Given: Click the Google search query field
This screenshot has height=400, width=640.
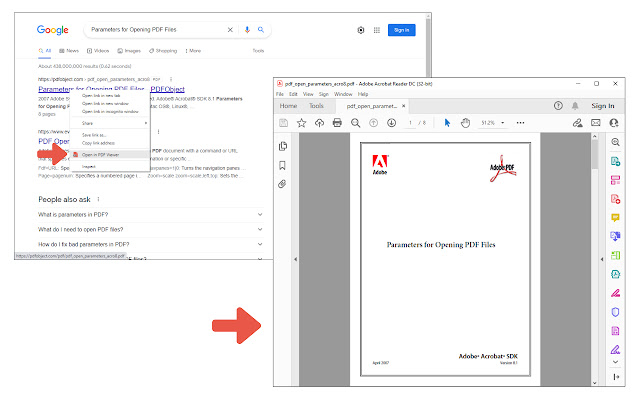Looking at the screenshot, I should coord(155,30).
